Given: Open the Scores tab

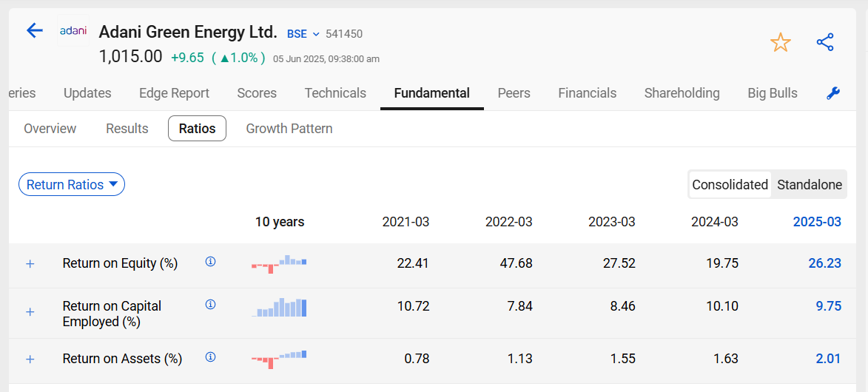Looking at the screenshot, I should [257, 93].
